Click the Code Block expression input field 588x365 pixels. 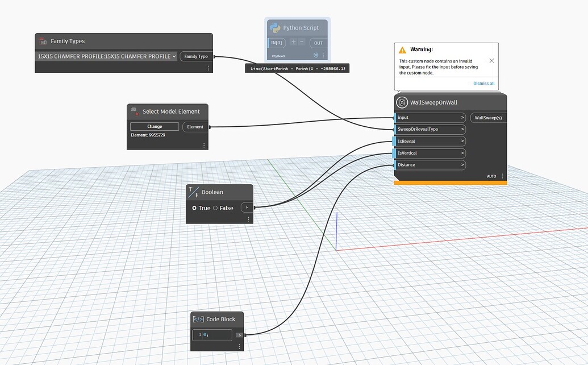click(211, 335)
